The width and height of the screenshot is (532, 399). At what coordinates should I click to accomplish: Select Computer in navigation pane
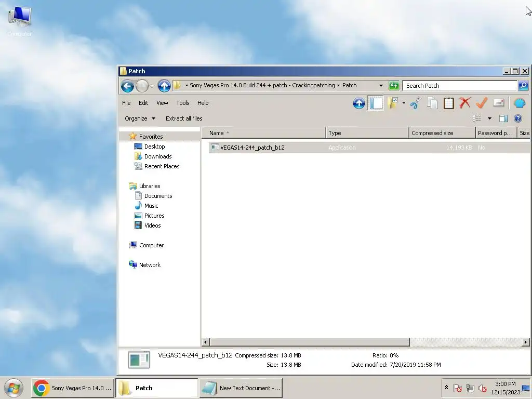tap(151, 245)
